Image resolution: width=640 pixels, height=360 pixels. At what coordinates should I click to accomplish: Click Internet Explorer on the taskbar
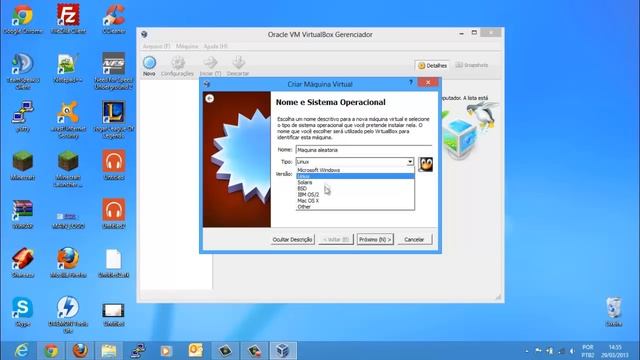coord(22,351)
